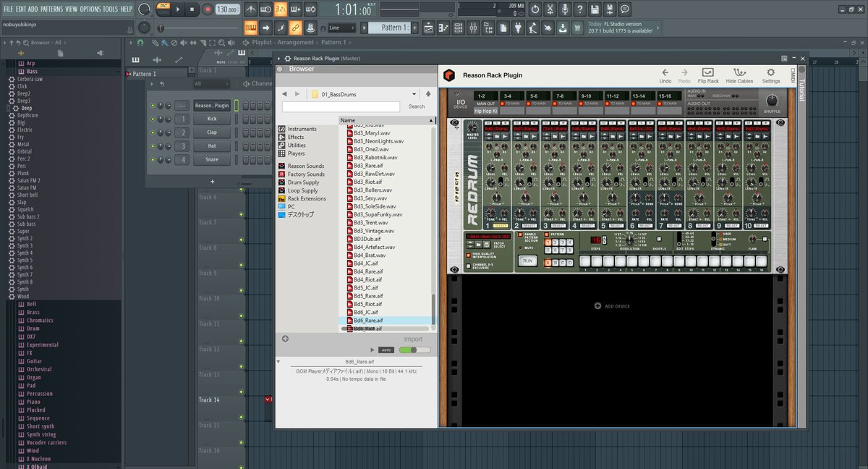The width and height of the screenshot is (868, 469).
Task: Click the play button in the transport bar
Action: [x=179, y=9]
